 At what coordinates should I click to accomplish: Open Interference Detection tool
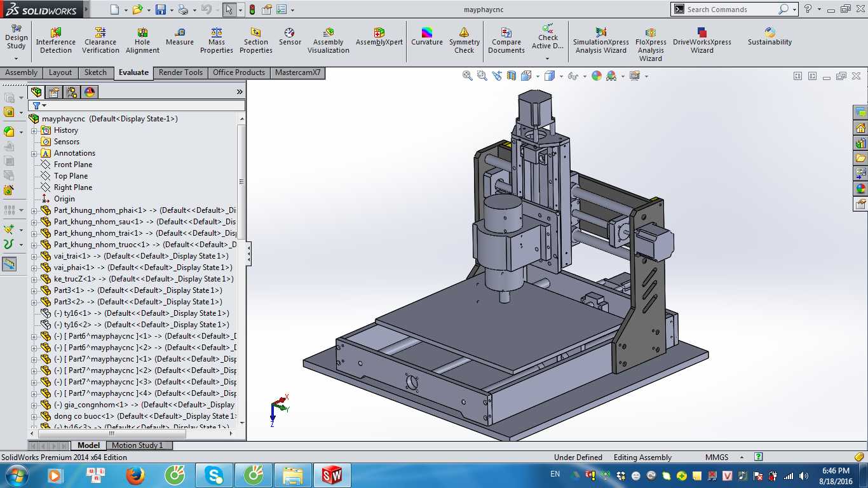[56, 41]
